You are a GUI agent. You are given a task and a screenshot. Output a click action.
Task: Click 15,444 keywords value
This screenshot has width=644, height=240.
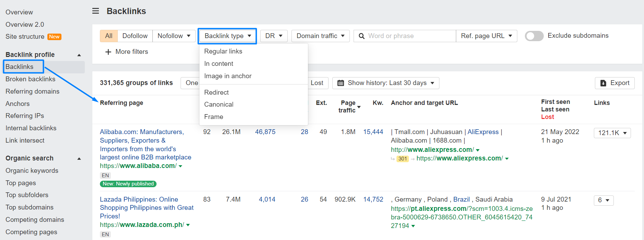[x=373, y=132]
